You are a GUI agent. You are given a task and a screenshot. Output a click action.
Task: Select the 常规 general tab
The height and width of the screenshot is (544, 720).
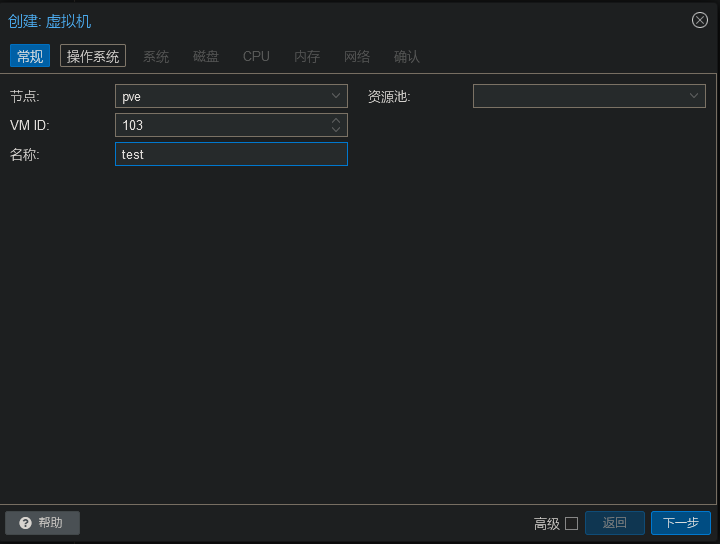pos(30,56)
